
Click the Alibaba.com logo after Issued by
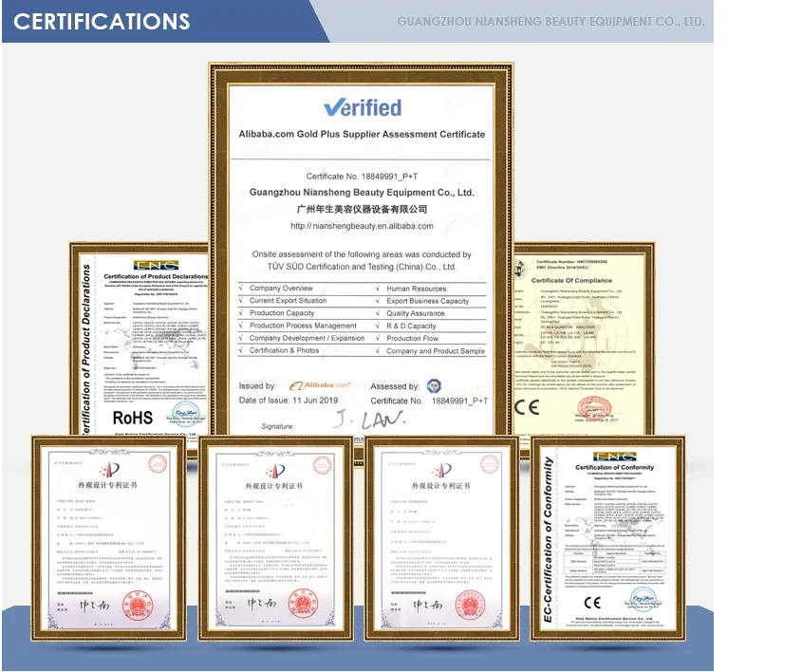click(320, 385)
